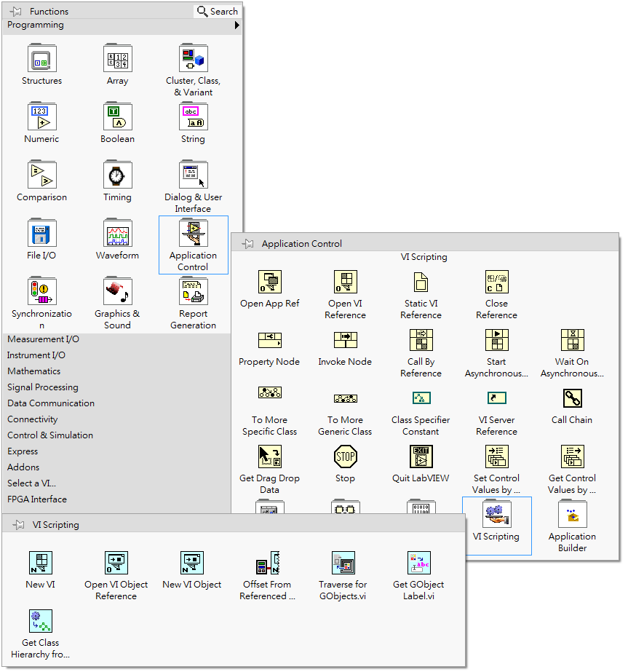Open the Mathematics category
The image size is (628, 672).
point(34,371)
